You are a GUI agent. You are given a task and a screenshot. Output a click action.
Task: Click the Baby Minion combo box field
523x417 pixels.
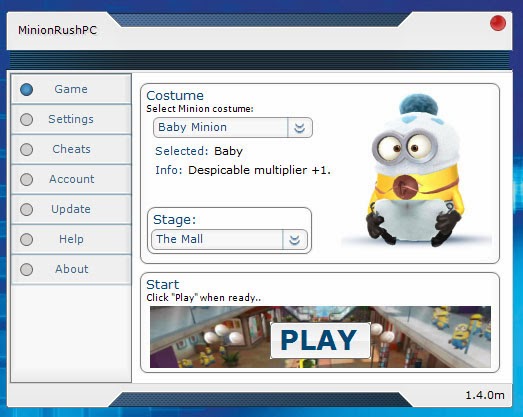click(x=233, y=127)
